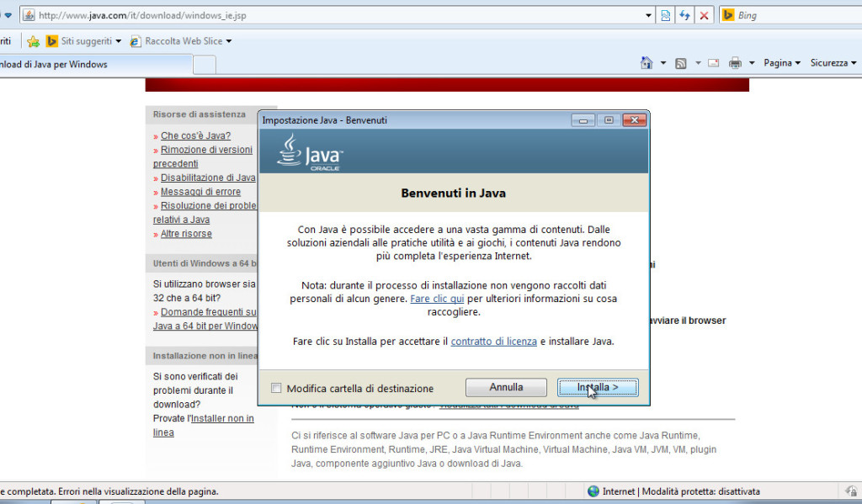Viewport: 862px width, 504px height.
Task: Open the Che cos'è Java? link
Action: [195, 135]
